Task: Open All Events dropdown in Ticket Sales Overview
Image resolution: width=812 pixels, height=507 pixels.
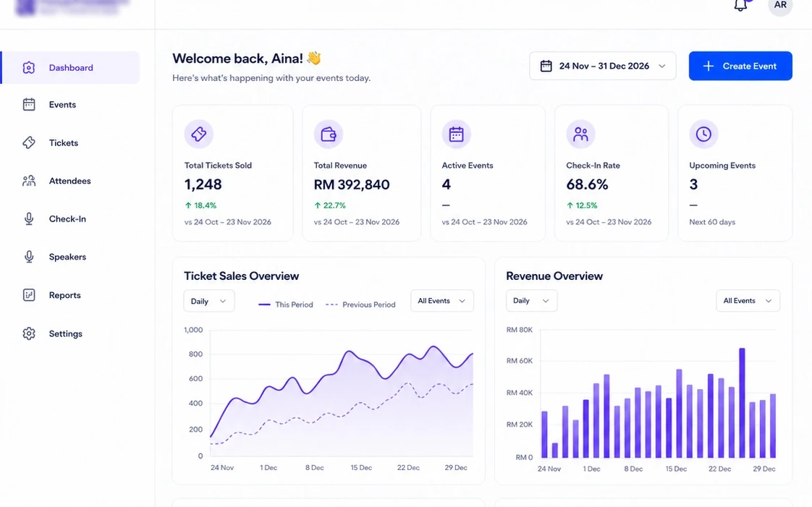Action: (x=441, y=301)
